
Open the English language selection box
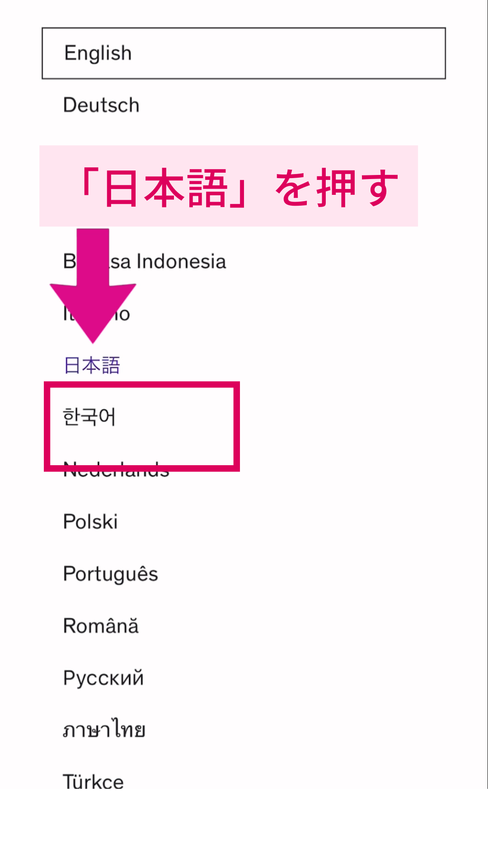[x=244, y=53]
